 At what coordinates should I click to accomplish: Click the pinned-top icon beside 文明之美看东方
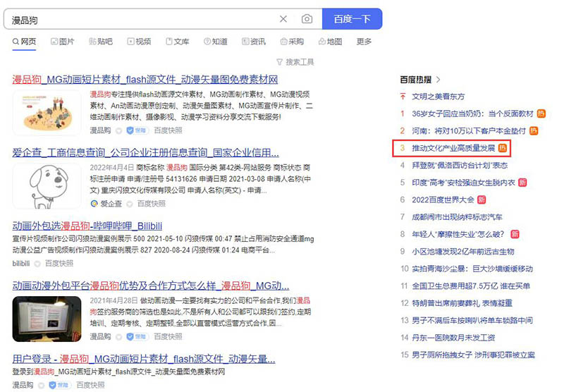click(x=403, y=97)
